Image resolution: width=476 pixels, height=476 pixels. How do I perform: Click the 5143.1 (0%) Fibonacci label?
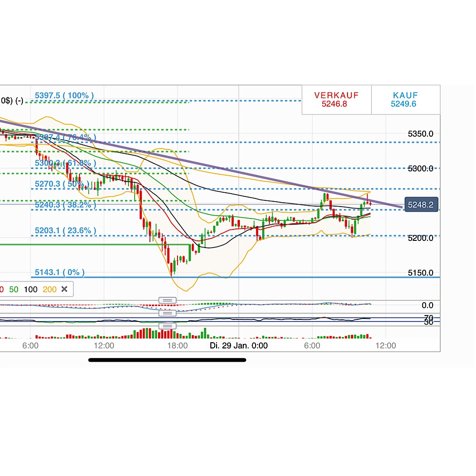click(x=59, y=272)
